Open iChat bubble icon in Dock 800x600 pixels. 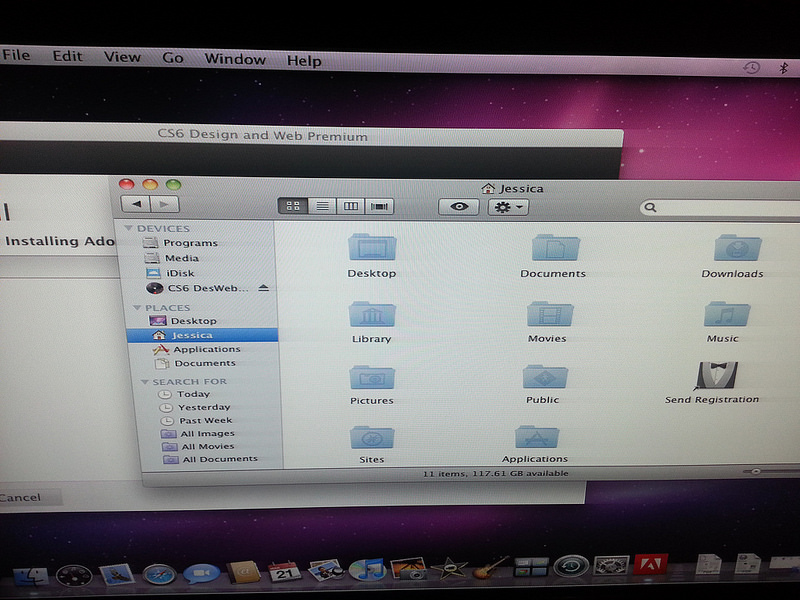coord(202,573)
